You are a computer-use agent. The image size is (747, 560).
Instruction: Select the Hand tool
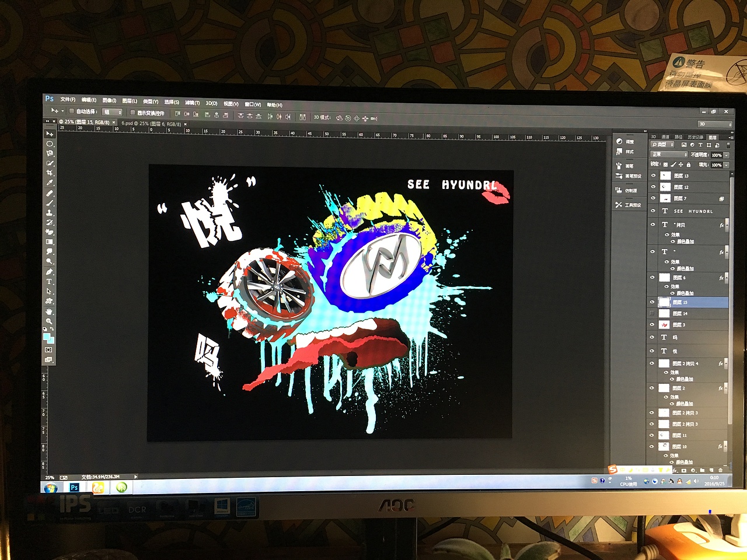(50, 311)
